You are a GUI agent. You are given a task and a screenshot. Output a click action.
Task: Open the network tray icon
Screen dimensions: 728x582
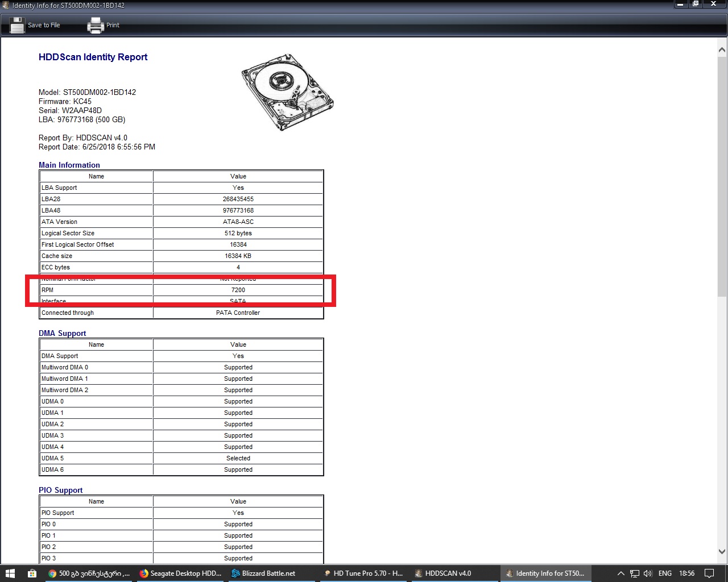[635, 573]
